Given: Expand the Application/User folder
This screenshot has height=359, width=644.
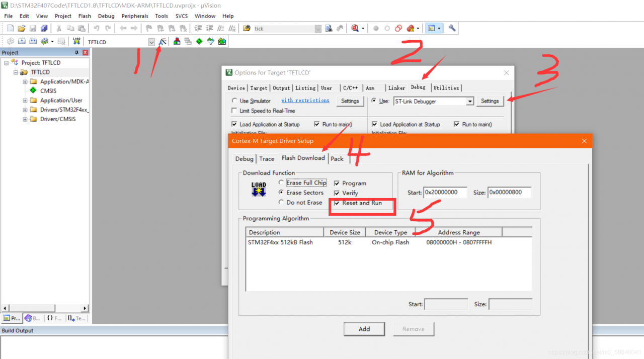Looking at the screenshot, I should point(25,101).
